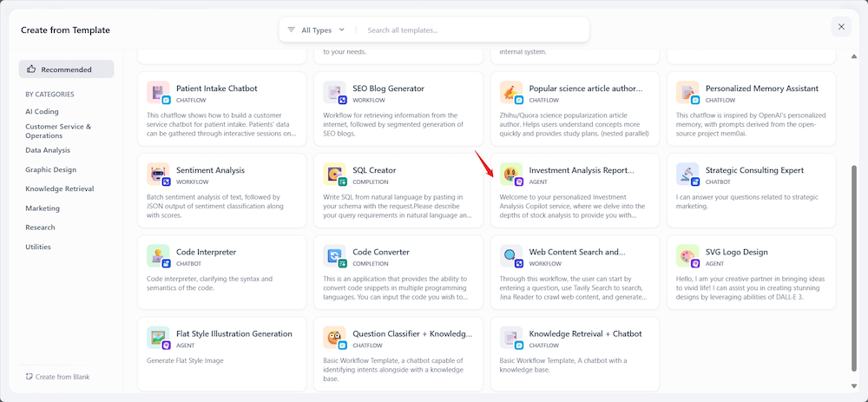Click the Knowledge Retreival + Chatbot icon
The width and height of the screenshot is (868, 402).
(510, 338)
